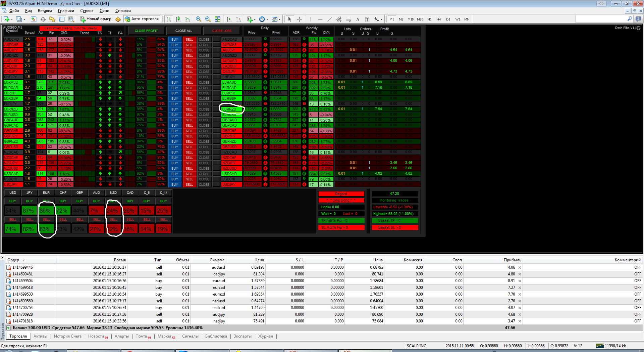Select the EUR currency basket button
Image resolution: width=644 pixels, height=352 pixels.
[46, 193]
